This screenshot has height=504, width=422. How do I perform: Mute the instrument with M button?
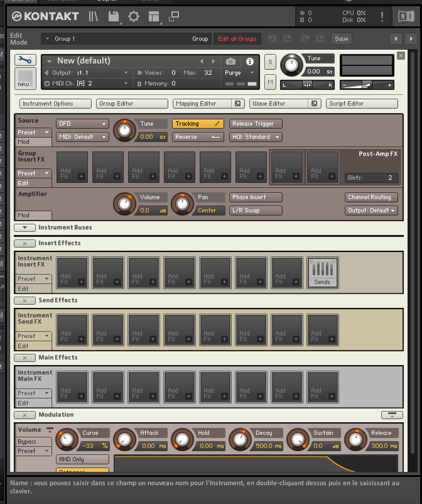(270, 82)
